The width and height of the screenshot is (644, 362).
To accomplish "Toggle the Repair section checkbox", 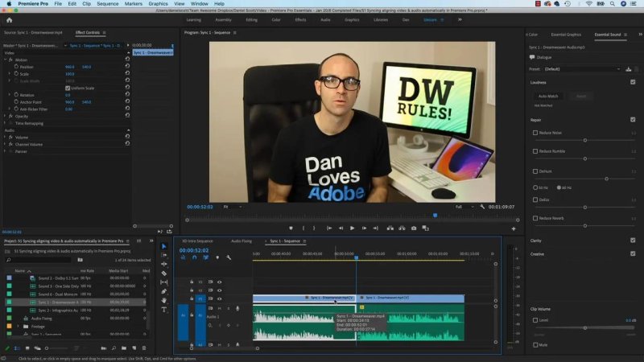I will (x=633, y=119).
